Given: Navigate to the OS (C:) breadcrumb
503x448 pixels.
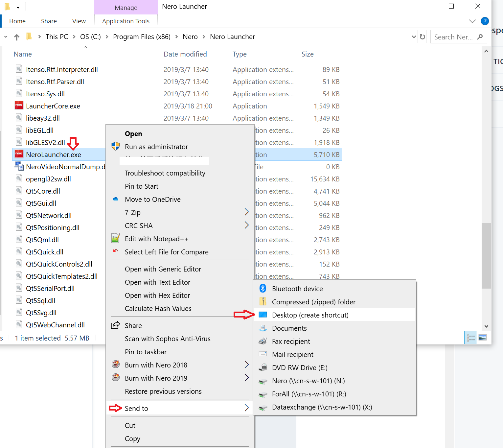Looking at the screenshot, I should 90,37.
